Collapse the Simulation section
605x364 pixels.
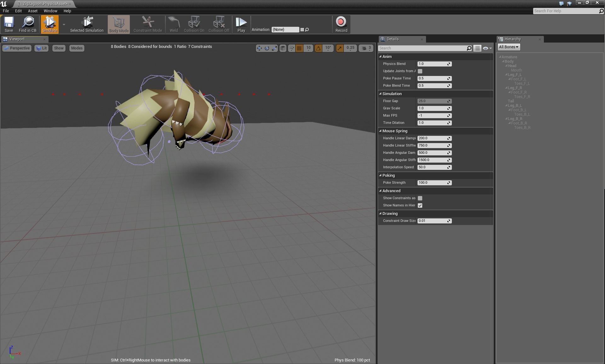tap(380, 94)
